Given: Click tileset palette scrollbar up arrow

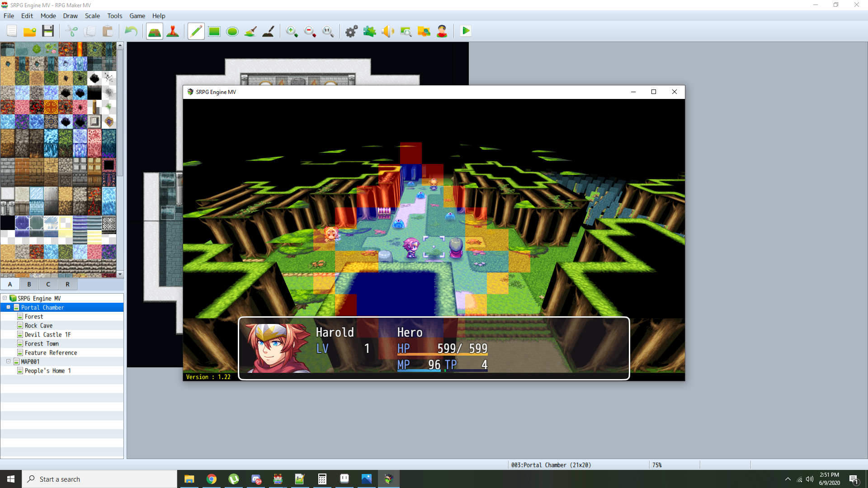Looking at the screenshot, I should tap(120, 45).
